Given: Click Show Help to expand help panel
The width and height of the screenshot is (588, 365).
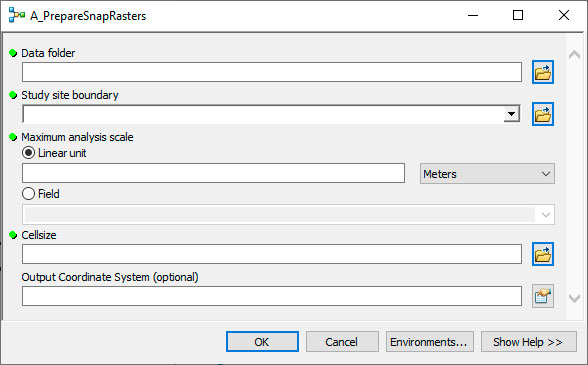Looking at the screenshot, I should pyautogui.click(x=528, y=342).
